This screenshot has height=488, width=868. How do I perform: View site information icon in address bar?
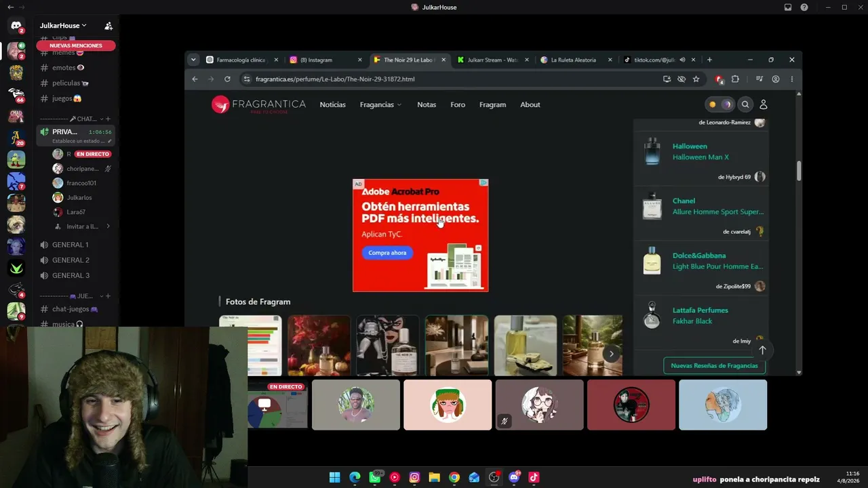coord(248,79)
